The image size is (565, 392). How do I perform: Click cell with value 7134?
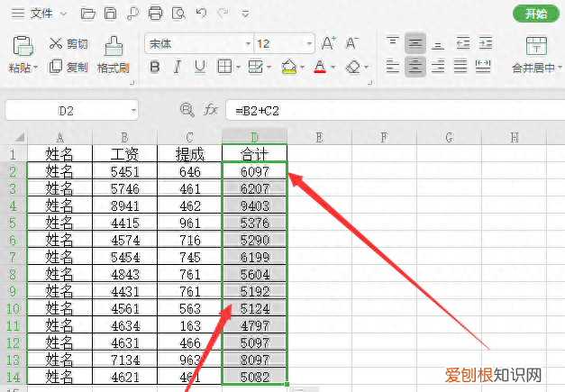pos(124,360)
